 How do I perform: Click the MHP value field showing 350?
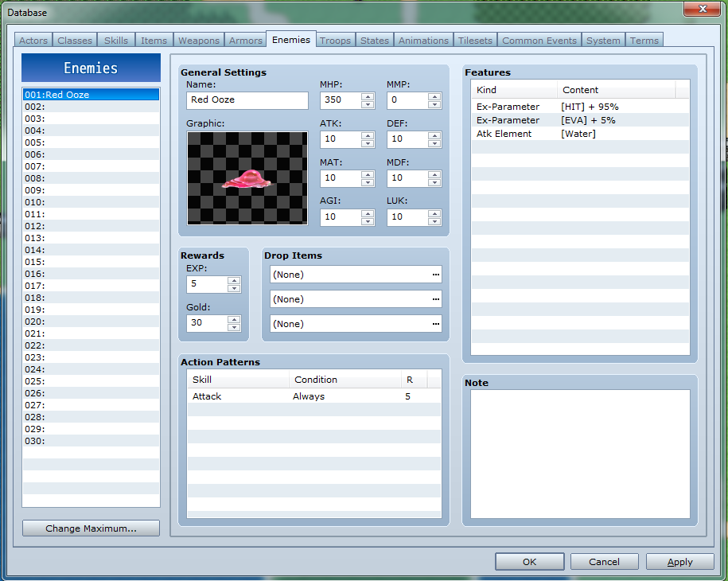tap(341, 99)
